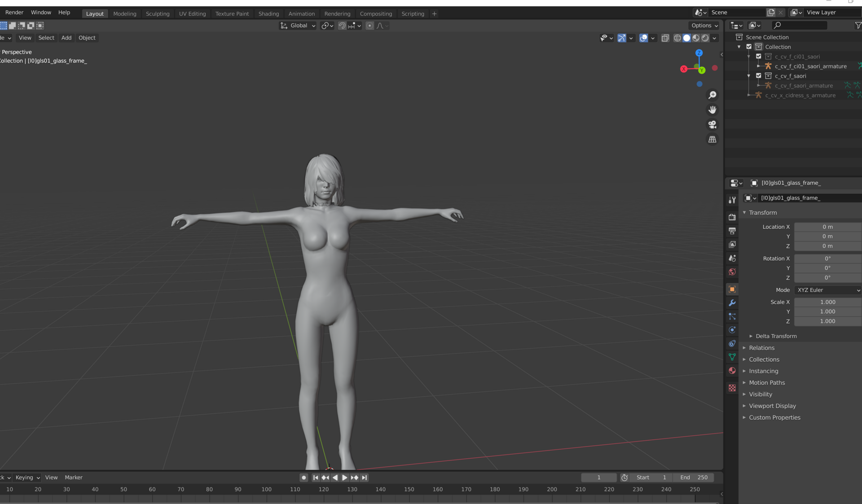Open the View Layer properties tab icon

click(x=732, y=245)
